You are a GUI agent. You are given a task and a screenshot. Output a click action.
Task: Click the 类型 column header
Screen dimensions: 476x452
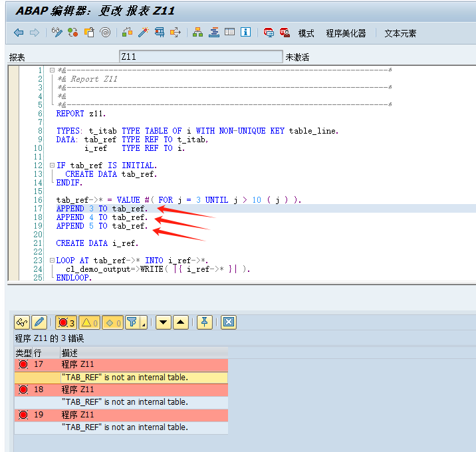click(23, 353)
